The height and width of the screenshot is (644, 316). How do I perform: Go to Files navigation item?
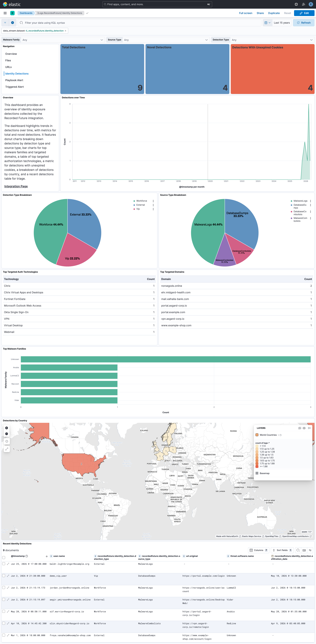8,61
